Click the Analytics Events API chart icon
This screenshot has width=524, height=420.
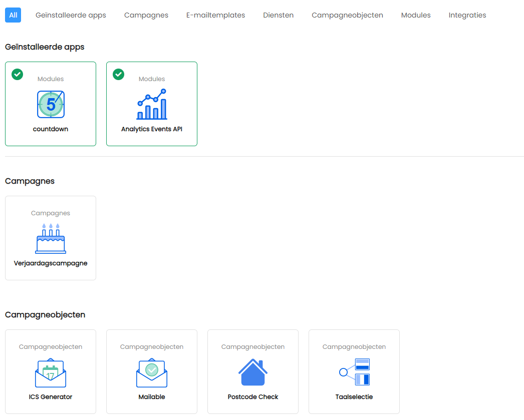point(152,104)
